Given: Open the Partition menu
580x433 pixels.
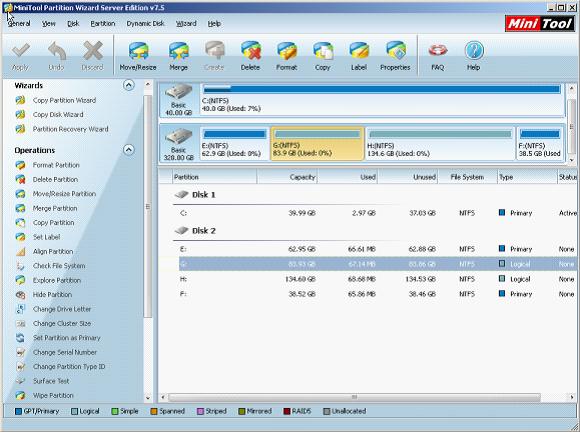Looking at the screenshot, I should (103, 24).
